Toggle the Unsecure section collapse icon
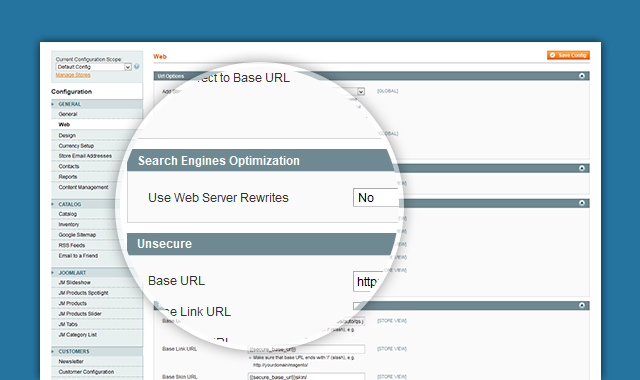This screenshot has width=640, height=380. coord(582,203)
